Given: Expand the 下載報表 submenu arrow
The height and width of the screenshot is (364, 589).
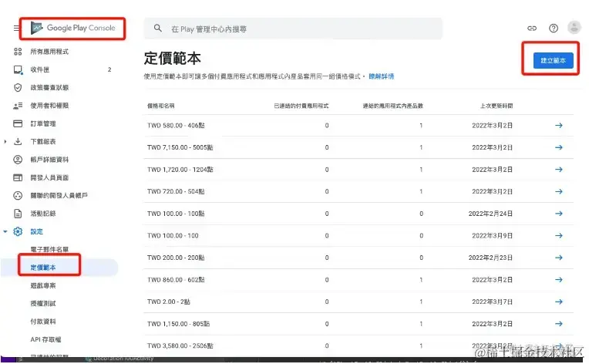Looking at the screenshot, I should (x=5, y=142).
